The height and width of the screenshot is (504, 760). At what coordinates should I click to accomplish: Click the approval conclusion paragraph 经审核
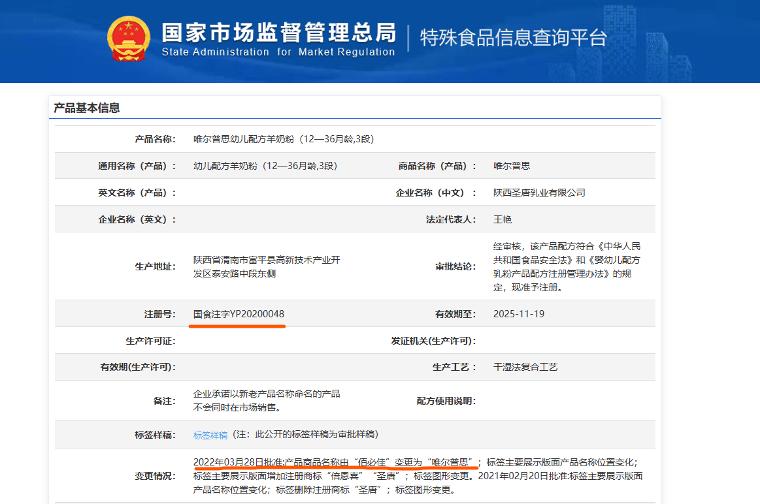pos(567,267)
